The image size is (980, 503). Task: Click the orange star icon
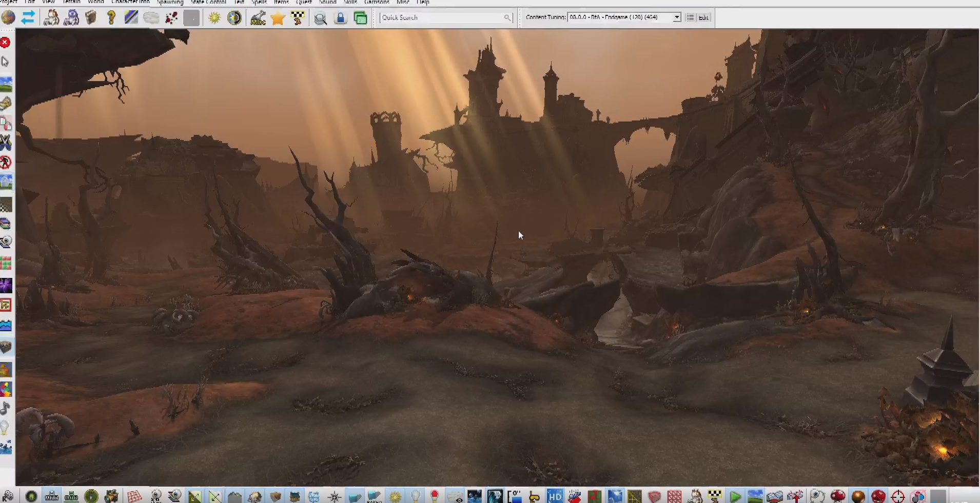[278, 18]
